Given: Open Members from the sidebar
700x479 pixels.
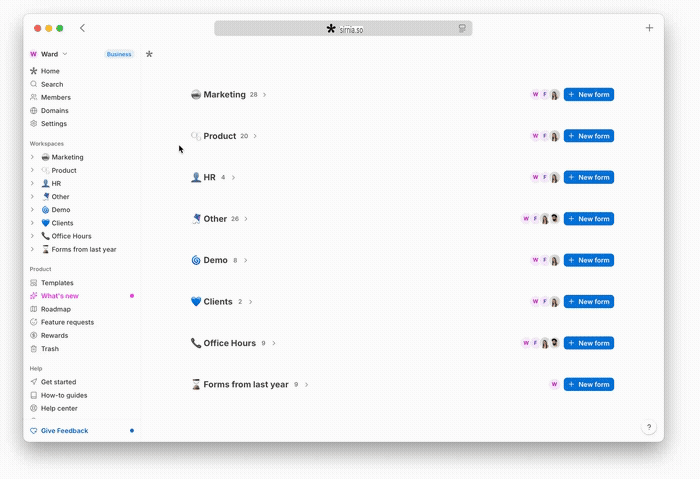Looking at the screenshot, I should click(x=56, y=97).
